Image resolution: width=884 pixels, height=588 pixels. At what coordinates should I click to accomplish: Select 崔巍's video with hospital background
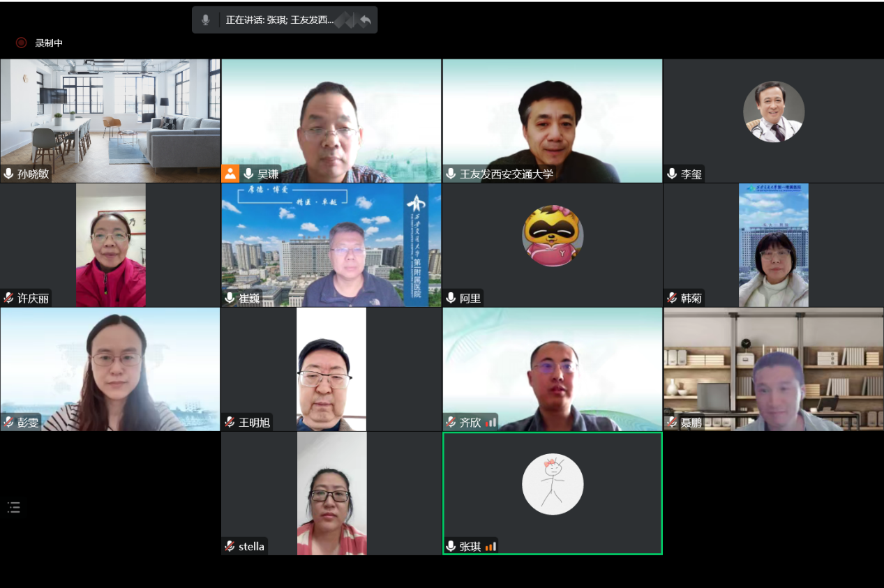(x=331, y=245)
